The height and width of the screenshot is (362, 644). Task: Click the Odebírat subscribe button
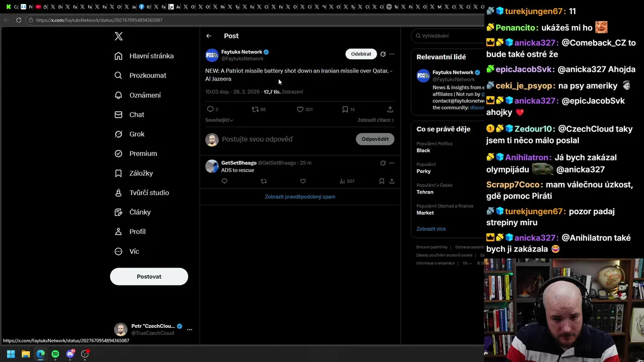(x=361, y=54)
